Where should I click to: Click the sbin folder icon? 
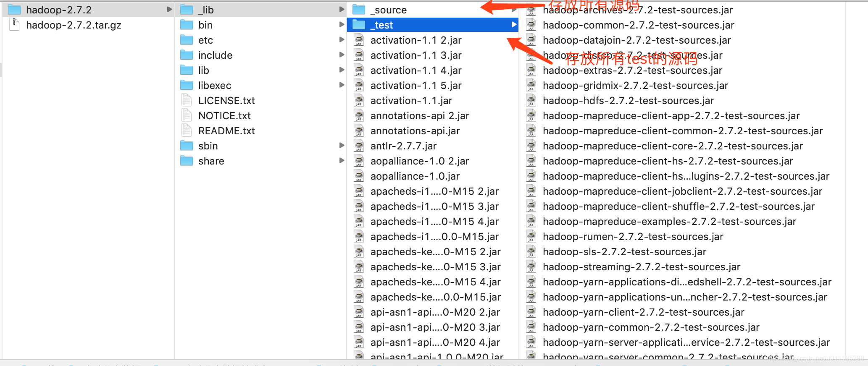(x=187, y=146)
